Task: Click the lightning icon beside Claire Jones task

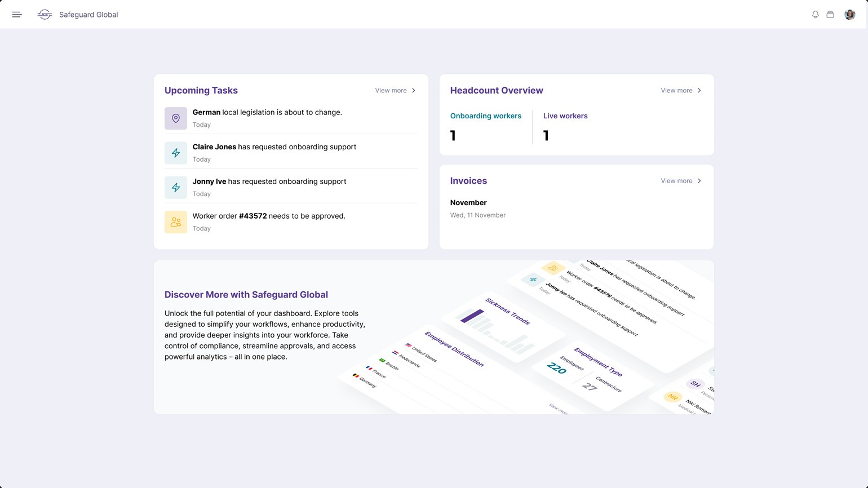Action: [x=175, y=152]
